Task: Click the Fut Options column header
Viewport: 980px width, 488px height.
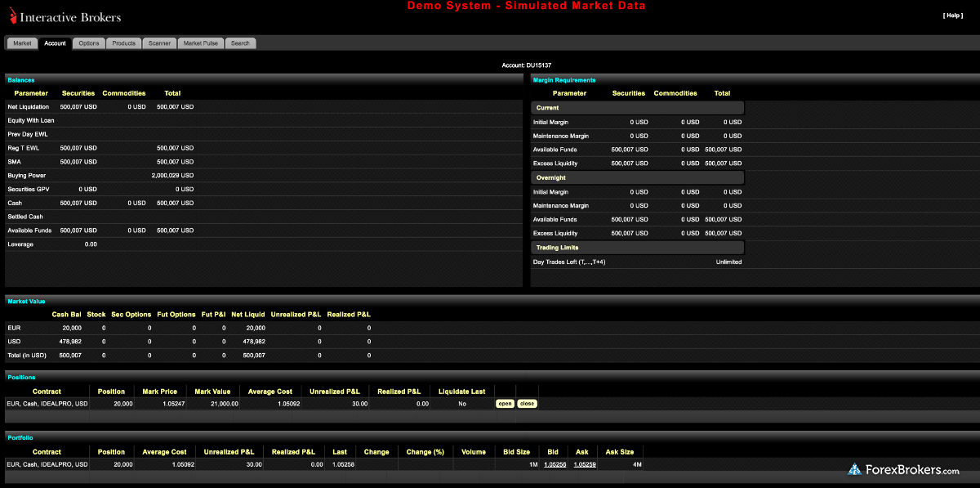Action: 176,314
